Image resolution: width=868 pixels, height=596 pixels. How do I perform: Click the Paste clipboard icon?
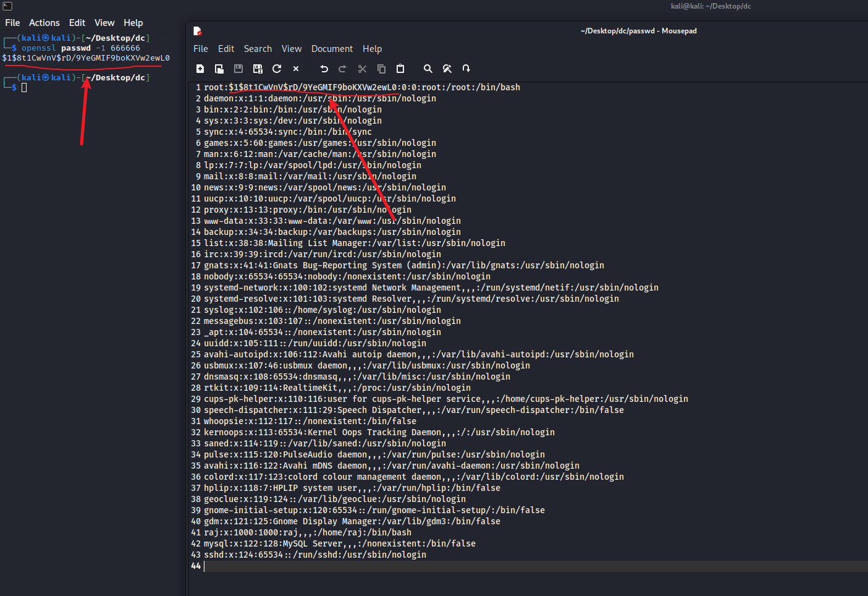[400, 69]
